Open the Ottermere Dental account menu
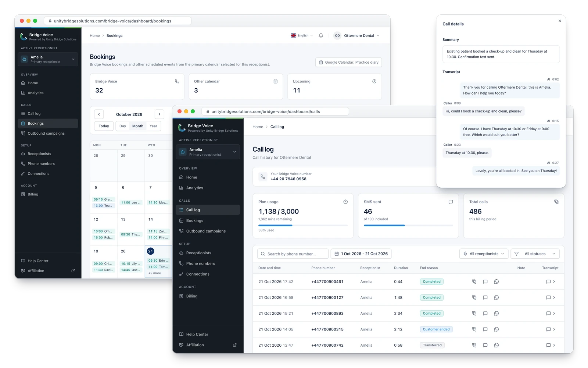The image size is (588, 368). point(356,36)
